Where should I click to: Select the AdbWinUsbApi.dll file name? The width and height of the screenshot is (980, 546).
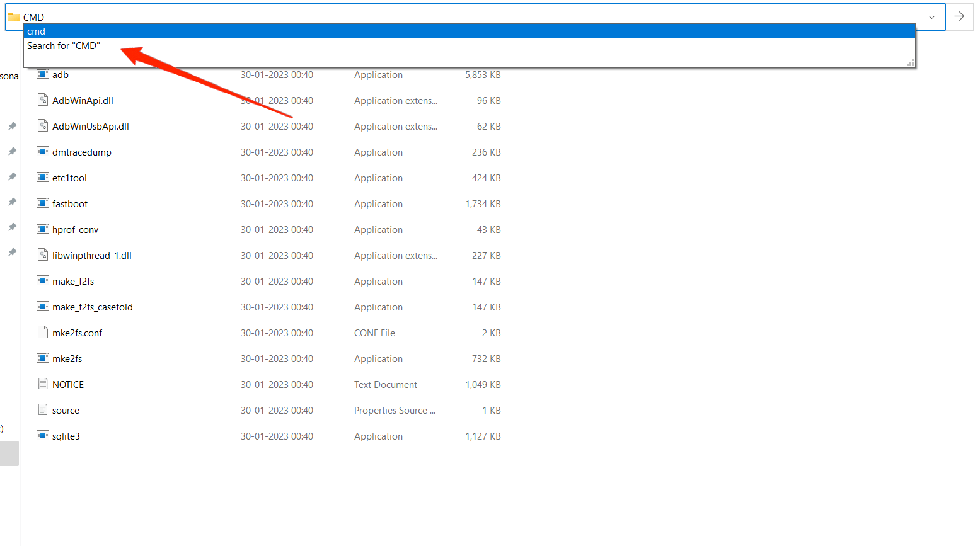91,127
